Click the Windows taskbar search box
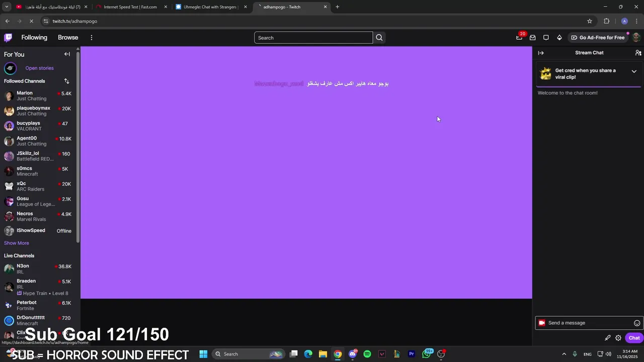644x362 pixels. (x=248, y=354)
